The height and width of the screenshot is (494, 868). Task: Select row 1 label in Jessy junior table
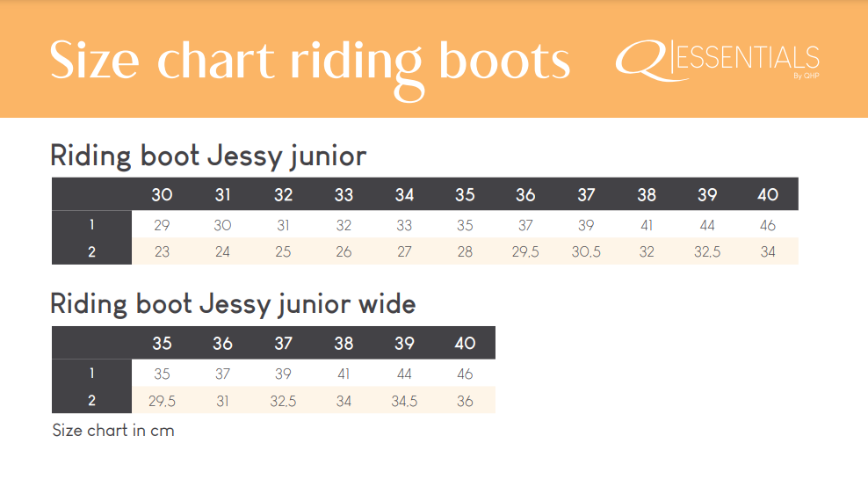pos(91,225)
